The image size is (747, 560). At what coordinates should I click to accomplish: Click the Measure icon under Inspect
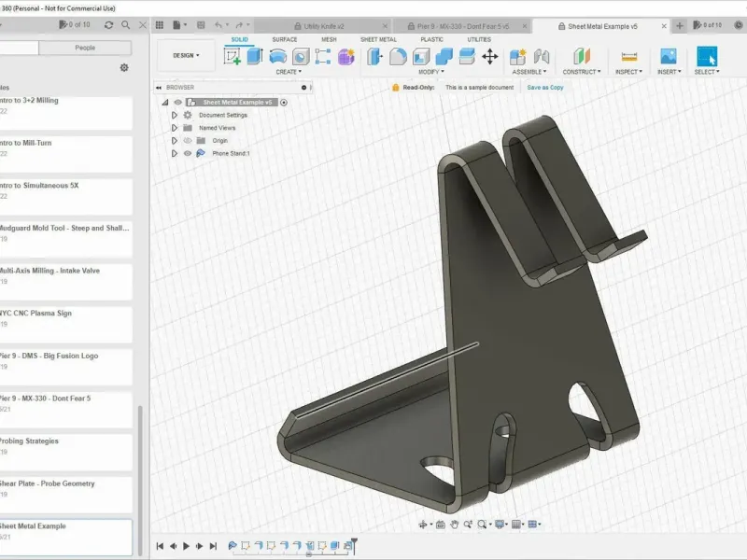click(628, 57)
